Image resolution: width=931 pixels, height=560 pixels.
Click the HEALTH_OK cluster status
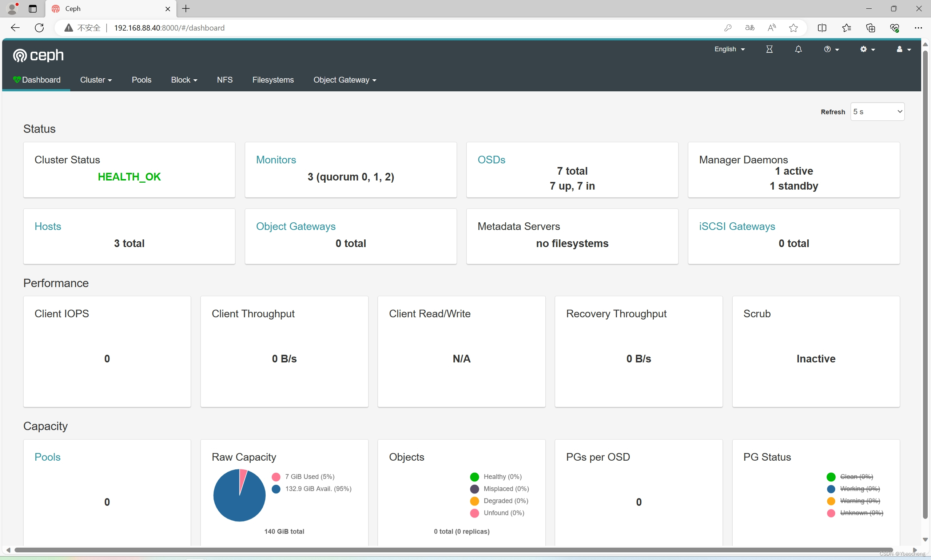pyautogui.click(x=130, y=176)
